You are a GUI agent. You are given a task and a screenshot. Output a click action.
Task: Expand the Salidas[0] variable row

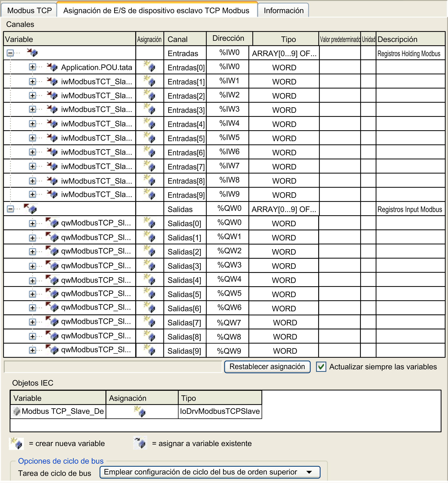pos(32,223)
